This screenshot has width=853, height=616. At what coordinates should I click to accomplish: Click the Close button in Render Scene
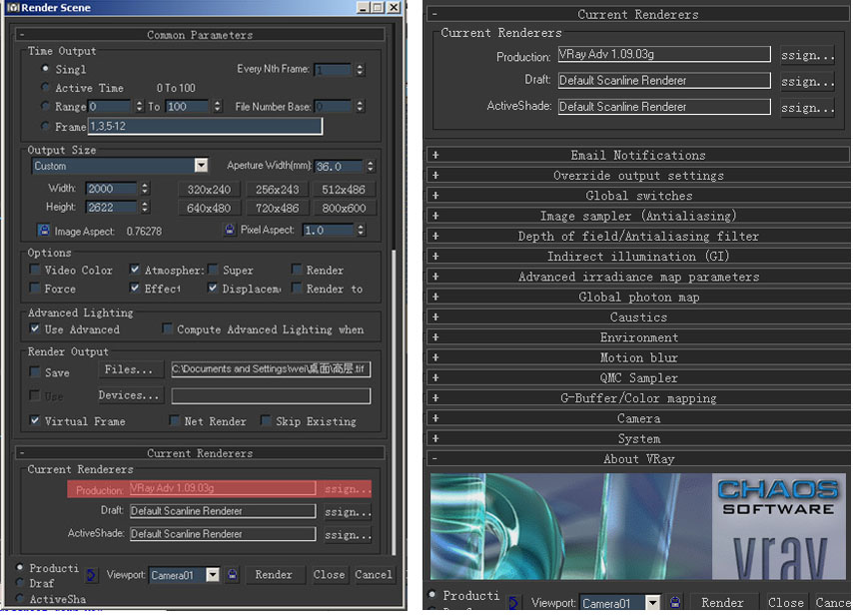point(329,574)
